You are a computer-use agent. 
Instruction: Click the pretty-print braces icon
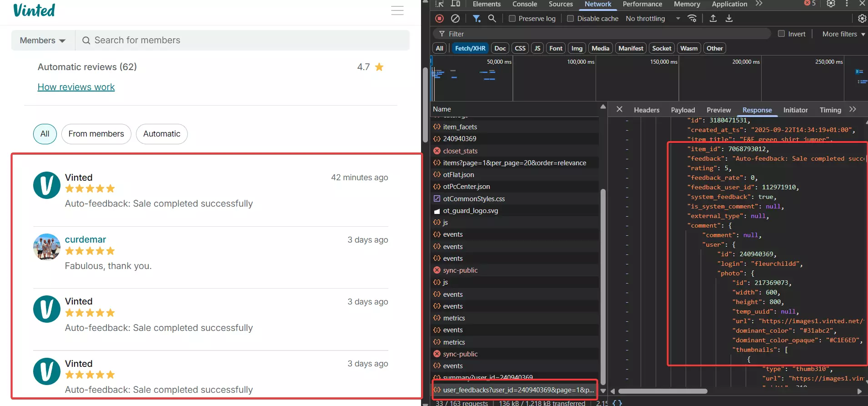click(617, 403)
